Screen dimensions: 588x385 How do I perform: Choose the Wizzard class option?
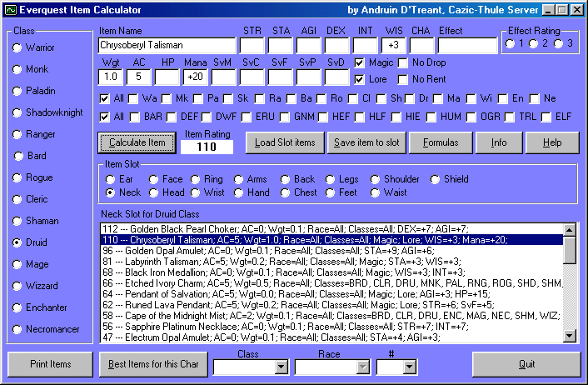click(x=17, y=286)
